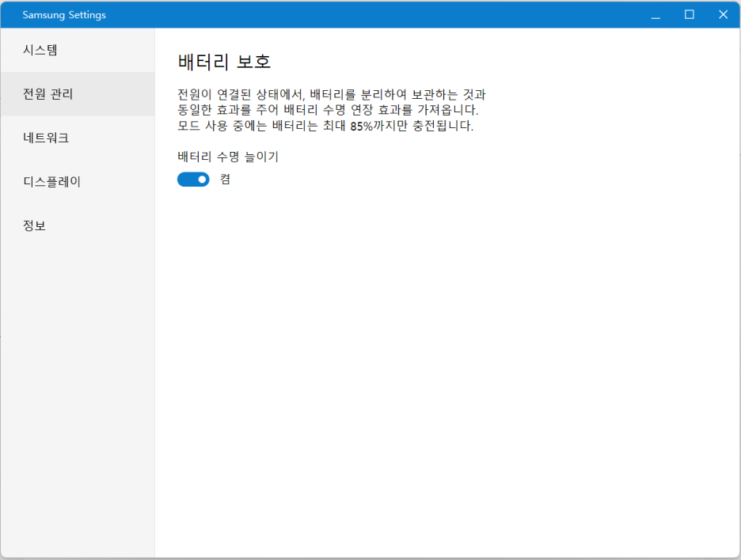Select 전원 관리 in the sidebar
Image resolution: width=741 pixels, height=560 pixels.
(78, 94)
